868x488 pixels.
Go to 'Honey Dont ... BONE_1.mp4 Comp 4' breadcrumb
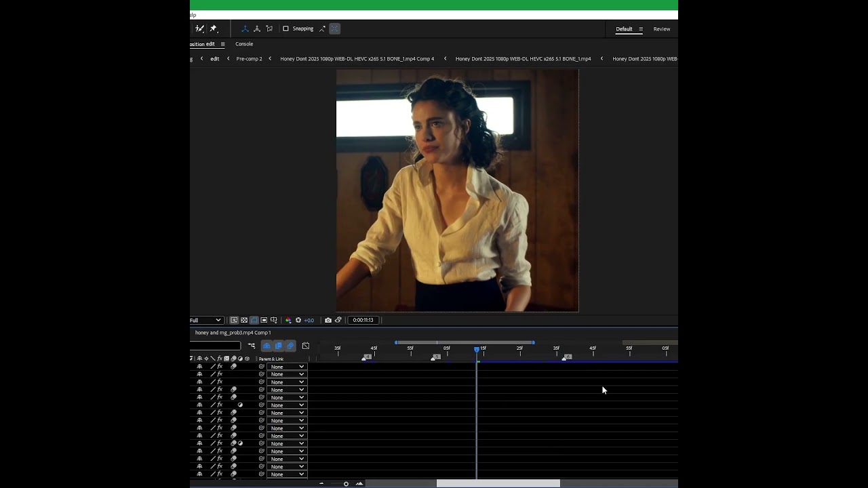(357, 59)
